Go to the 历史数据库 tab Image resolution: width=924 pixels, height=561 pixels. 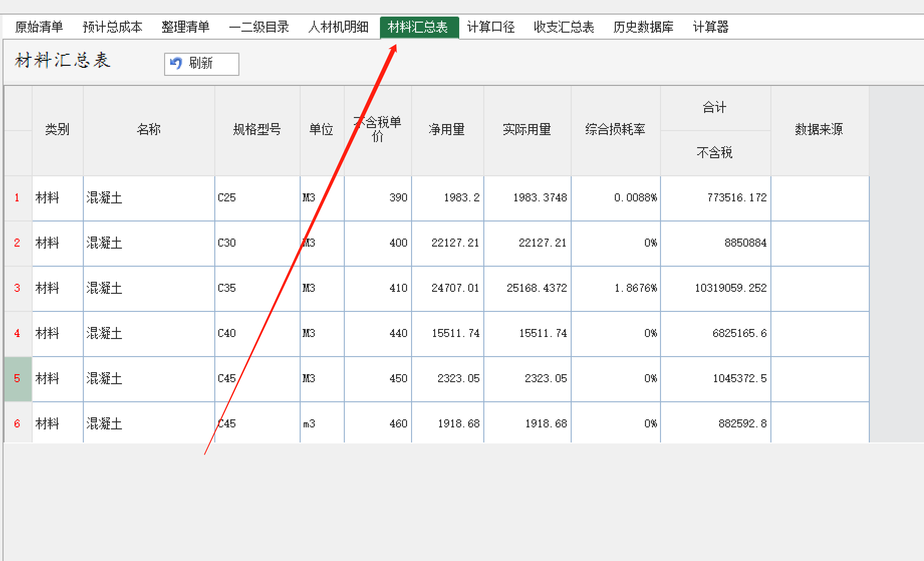(x=643, y=27)
